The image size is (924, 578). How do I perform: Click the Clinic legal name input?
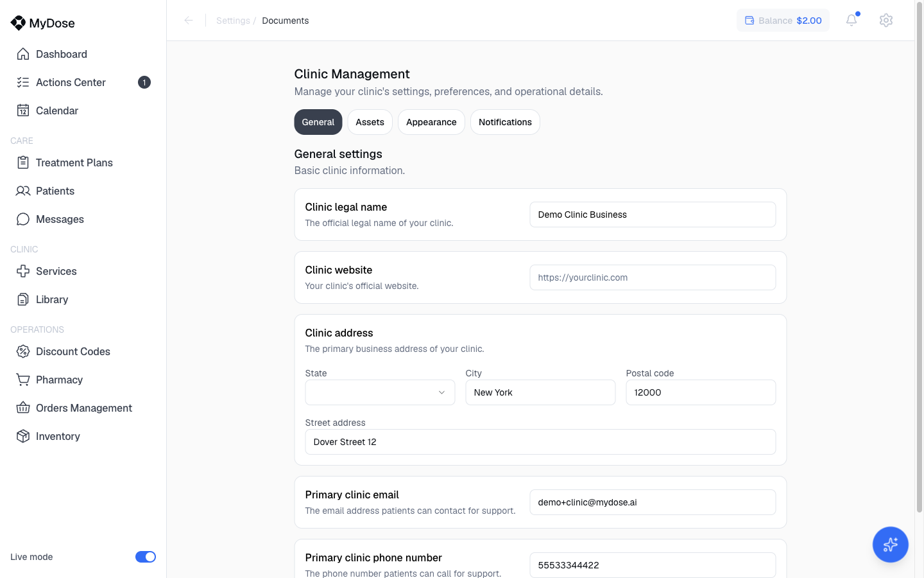653,215
